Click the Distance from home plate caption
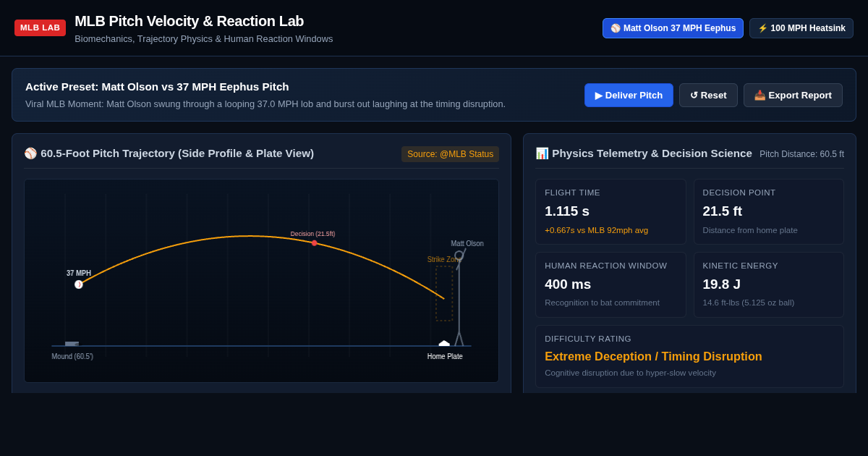Viewport: 868px width, 456px height. pos(750,230)
